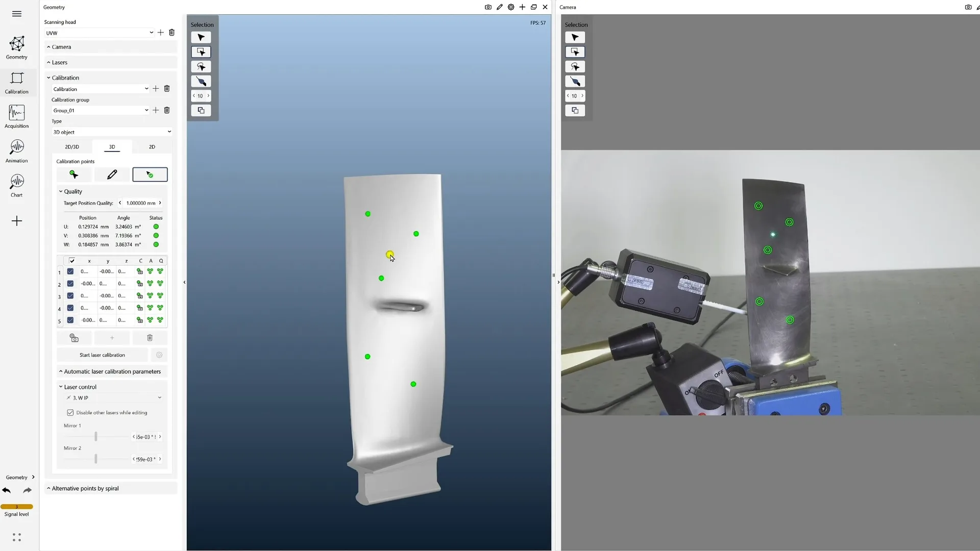Expand the Camera section
Screen dimensions: 980x551
(111, 47)
